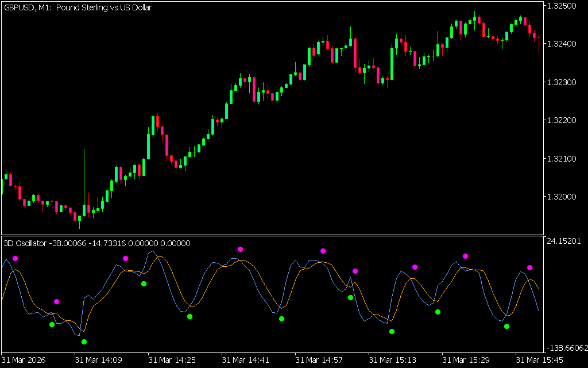
Task: Click the leftmost magenta signal dot
Action: tap(16, 259)
